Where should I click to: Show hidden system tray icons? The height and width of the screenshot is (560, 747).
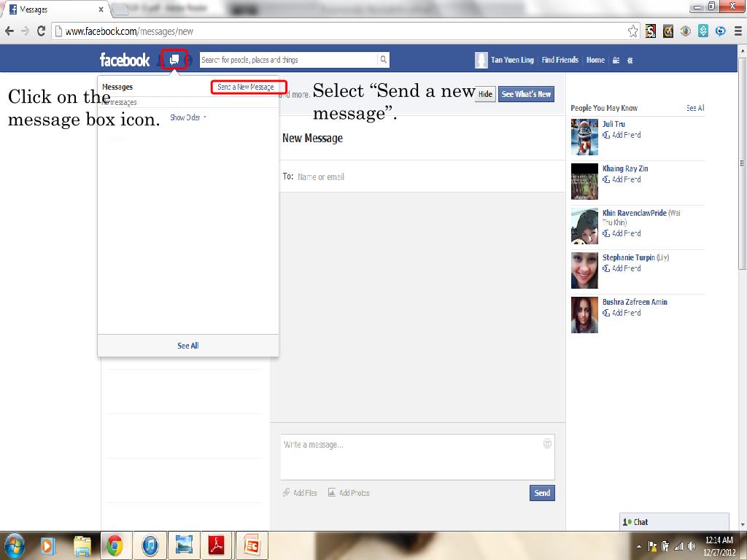click(x=639, y=547)
